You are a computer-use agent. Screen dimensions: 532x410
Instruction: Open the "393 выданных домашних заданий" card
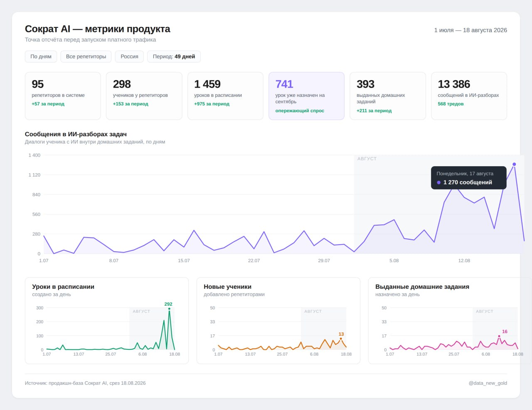click(388, 96)
